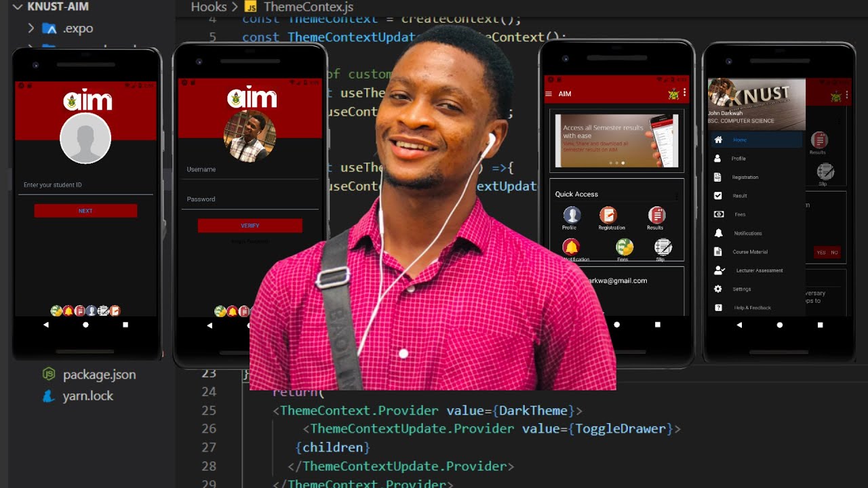Viewport: 868px width, 488px height.
Task: Tap the Profile icon in Quick Access
Action: coord(572,216)
